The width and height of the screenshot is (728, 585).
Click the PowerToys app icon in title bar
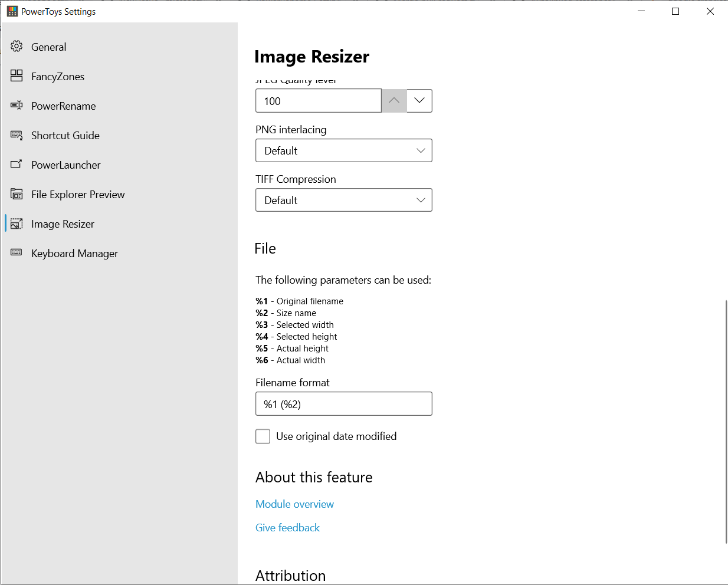click(12, 11)
